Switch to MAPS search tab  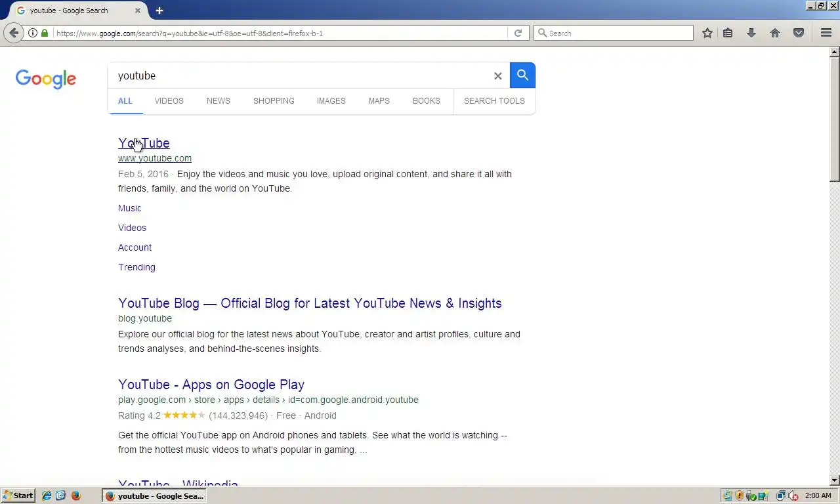[379, 101]
